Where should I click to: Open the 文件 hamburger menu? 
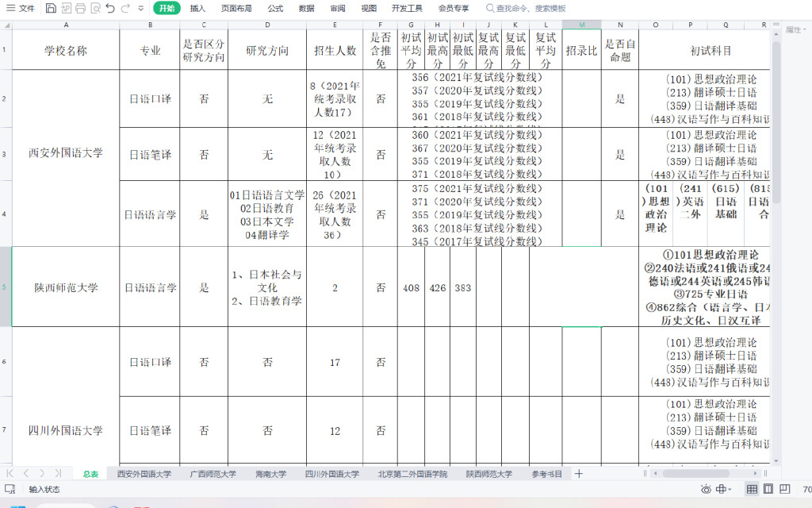click(20, 8)
